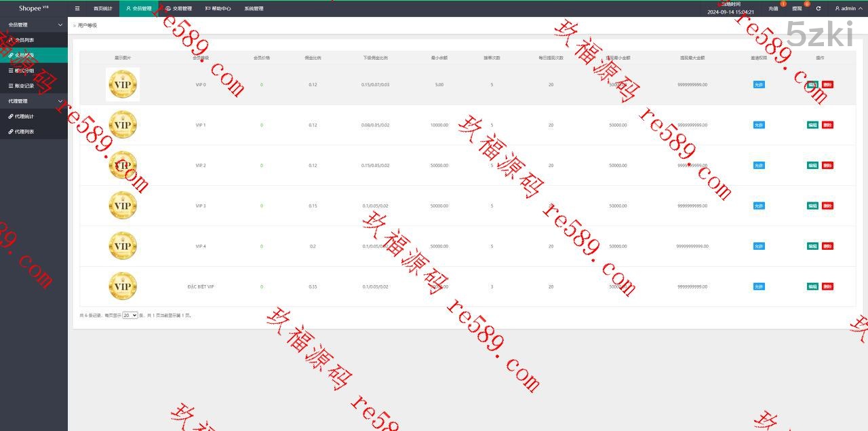Click the VIP 0 badge image
Screen dimensions: 868x431
click(x=123, y=85)
